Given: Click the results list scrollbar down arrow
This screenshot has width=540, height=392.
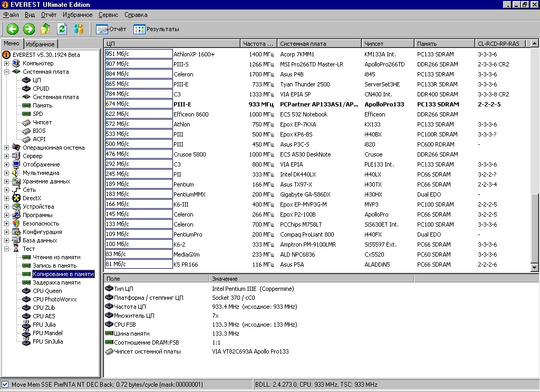Looking at the screenshot, I should coord(535,268).
